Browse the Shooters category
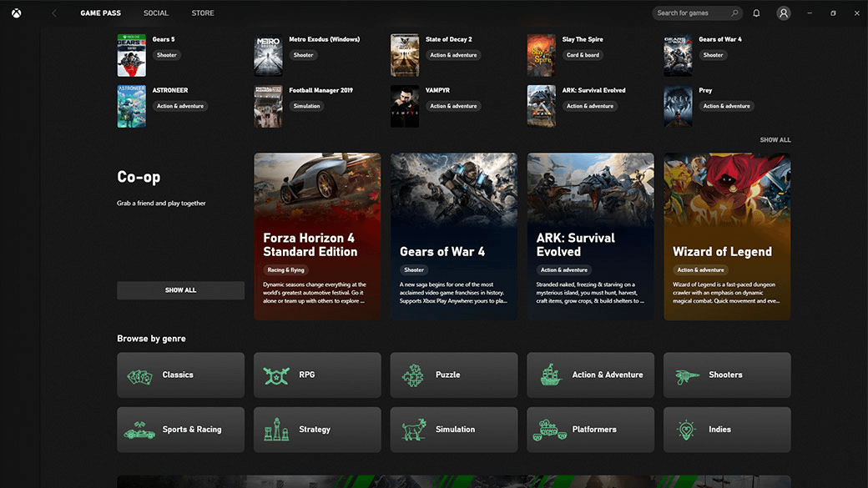Image resolution: width=868 pixels, height=488 pixels. click(726, 375)
